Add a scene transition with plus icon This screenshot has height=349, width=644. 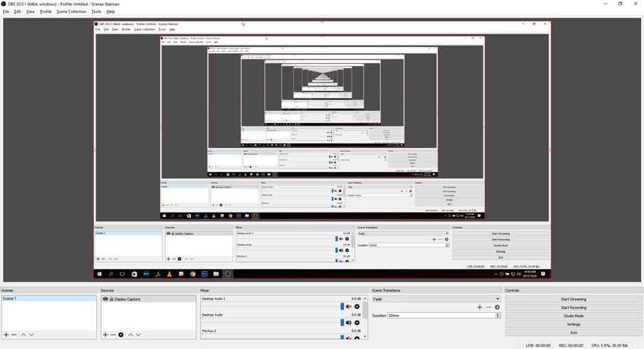[x=480, y=307]
